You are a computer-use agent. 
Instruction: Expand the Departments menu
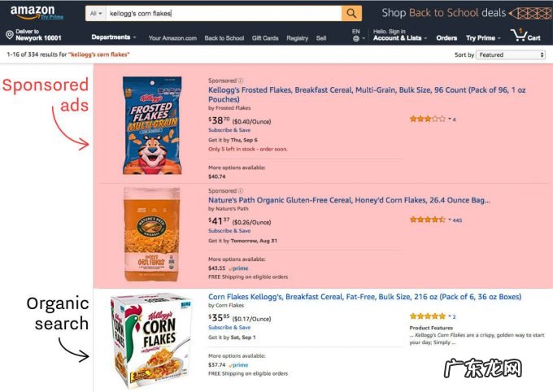click(114, 37)
